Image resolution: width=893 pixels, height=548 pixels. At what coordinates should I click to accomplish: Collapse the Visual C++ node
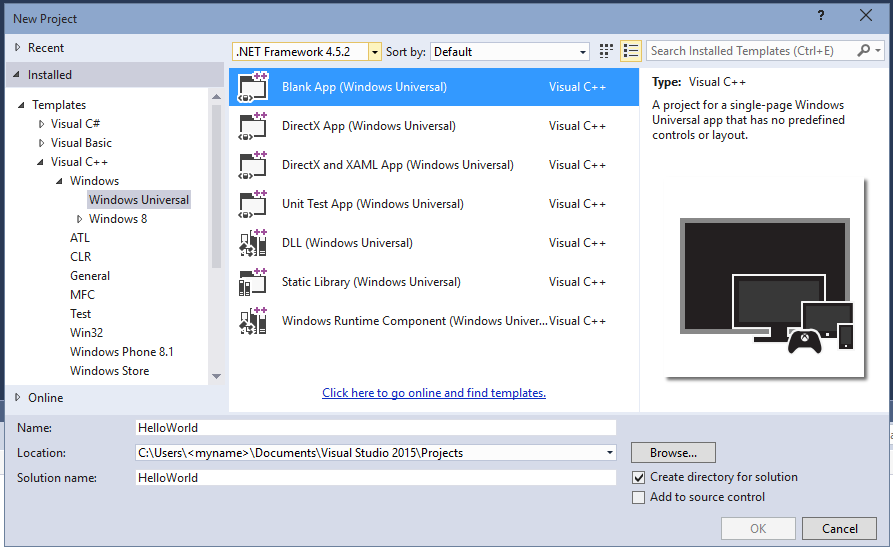[40, 162]
